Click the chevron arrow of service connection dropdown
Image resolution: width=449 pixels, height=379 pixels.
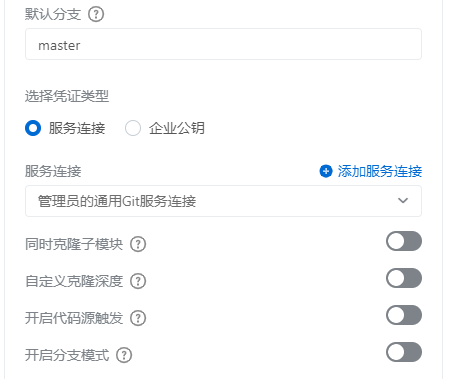[403, 201]
